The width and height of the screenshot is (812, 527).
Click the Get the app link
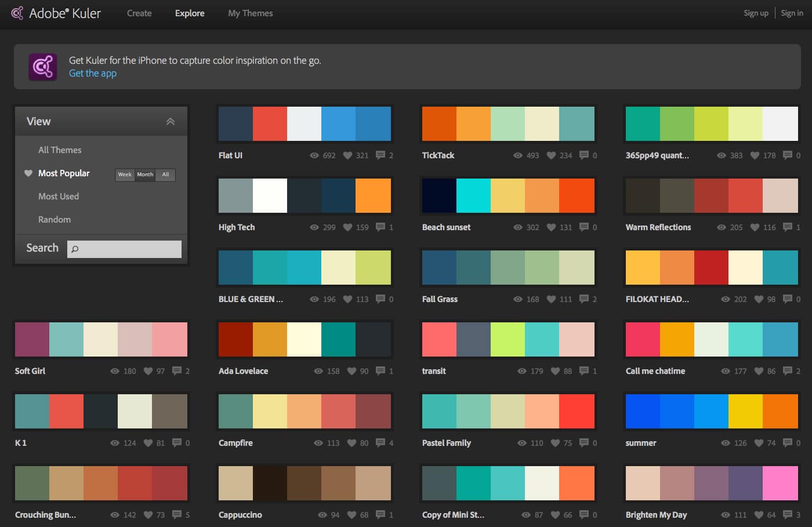(x=92, y=73)
